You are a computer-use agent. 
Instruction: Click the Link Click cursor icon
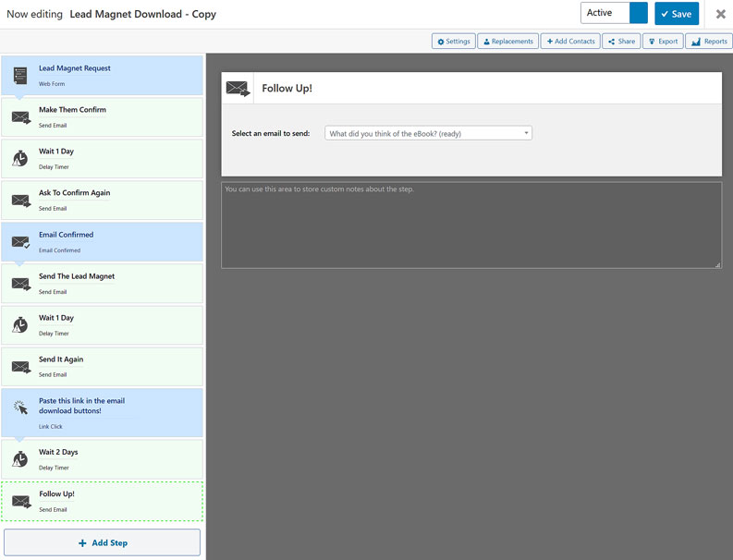[x=20, y=407]
